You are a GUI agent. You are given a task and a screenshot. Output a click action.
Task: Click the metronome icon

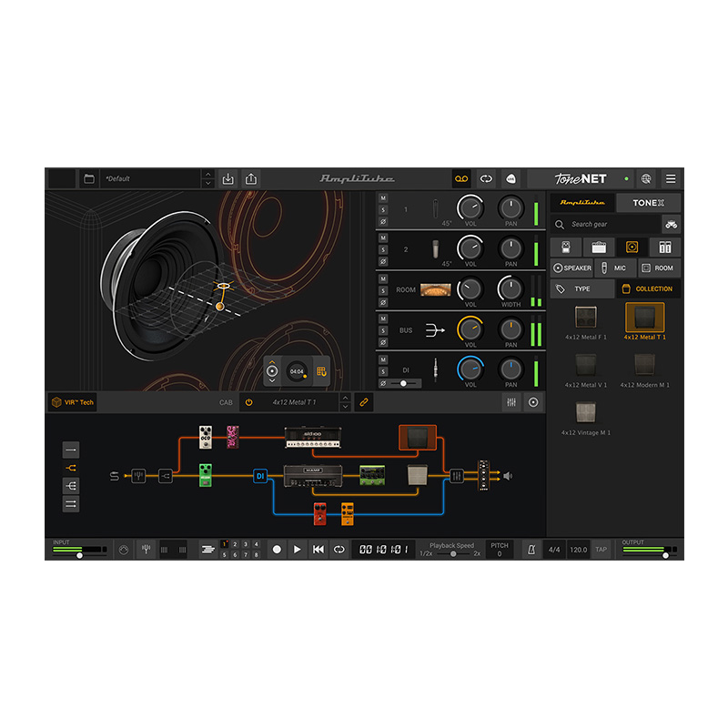(530, 550)
